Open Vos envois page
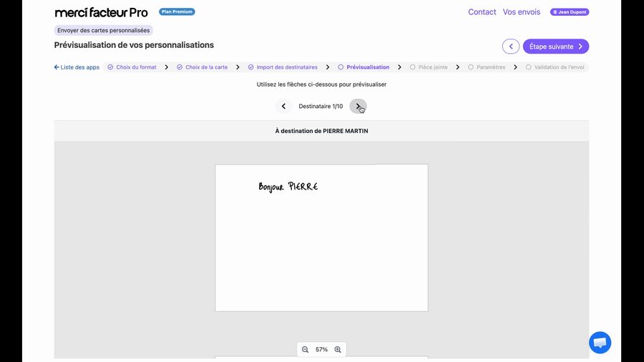 521,12
